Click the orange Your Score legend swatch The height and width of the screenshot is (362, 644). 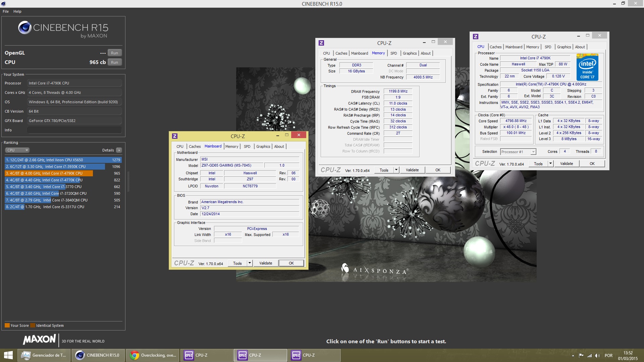[x=7, y=325]
